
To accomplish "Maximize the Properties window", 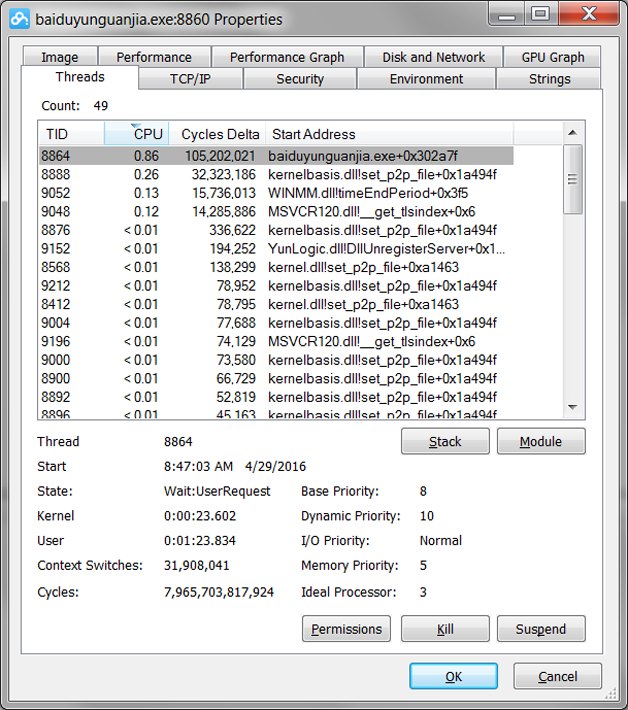I will click(541, 14).
